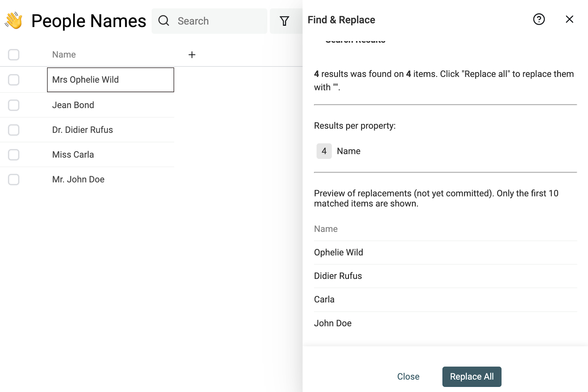Select all rows with the header checkbox

13,54
